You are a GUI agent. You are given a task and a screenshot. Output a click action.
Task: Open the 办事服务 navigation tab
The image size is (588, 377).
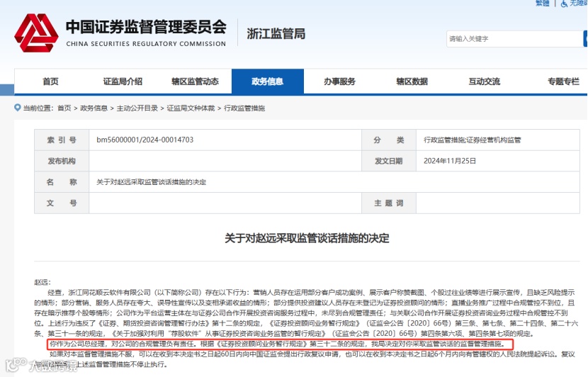tap(340, 81)
